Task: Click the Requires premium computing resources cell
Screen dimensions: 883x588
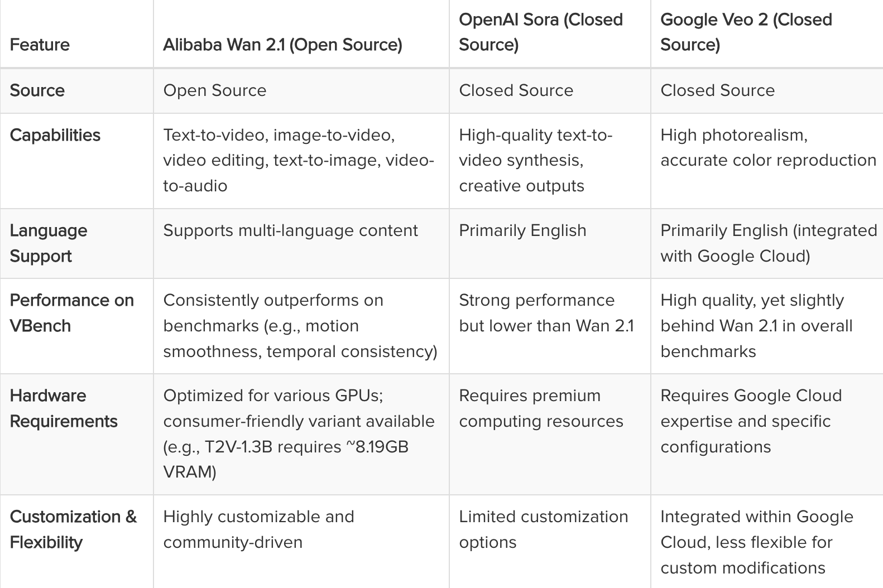Action: coord(540,408)
